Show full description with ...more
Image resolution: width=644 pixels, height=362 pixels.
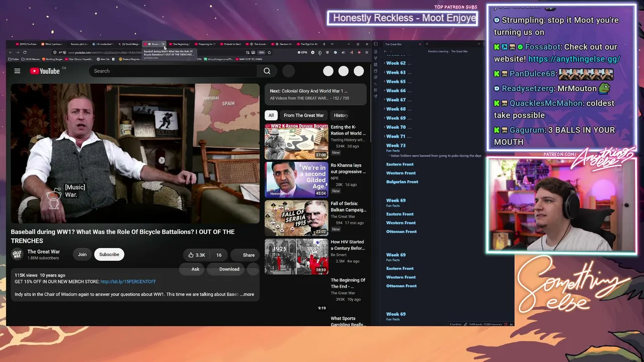point(248,295)
